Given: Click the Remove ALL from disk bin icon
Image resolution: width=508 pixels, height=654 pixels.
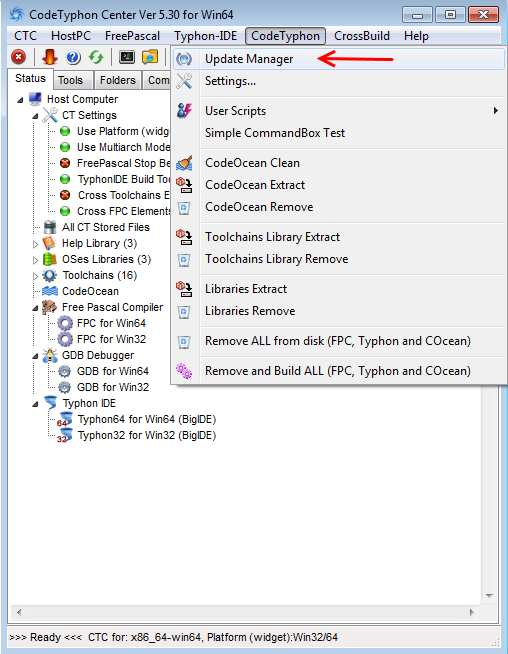Looking at the screenshot, I should tap(184, 342).
